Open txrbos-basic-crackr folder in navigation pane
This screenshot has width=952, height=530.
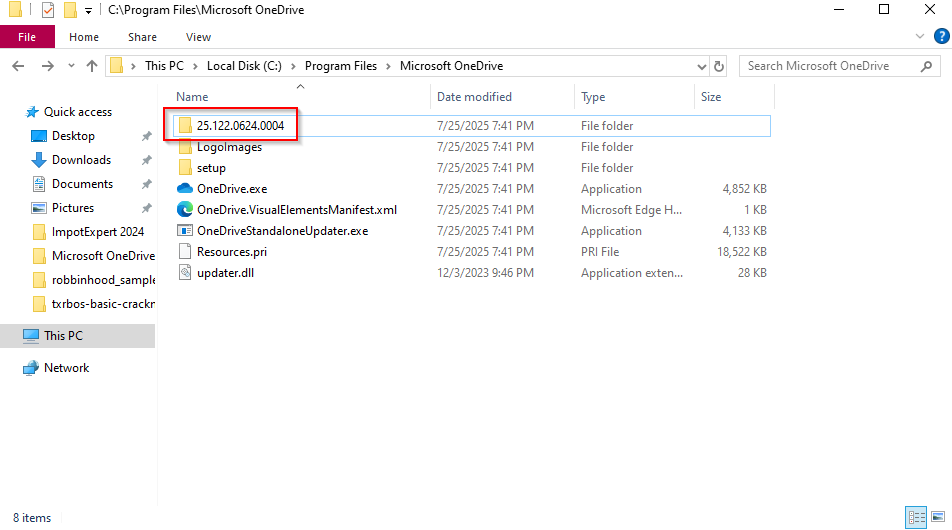(x=103, y=304)
